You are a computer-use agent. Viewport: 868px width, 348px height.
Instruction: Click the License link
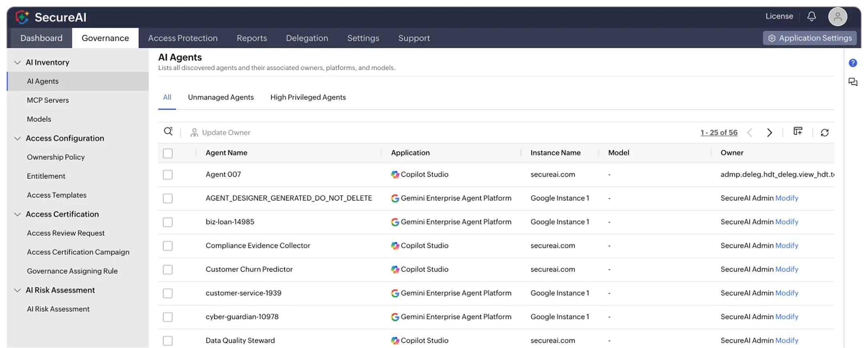(x=779, y=16)
